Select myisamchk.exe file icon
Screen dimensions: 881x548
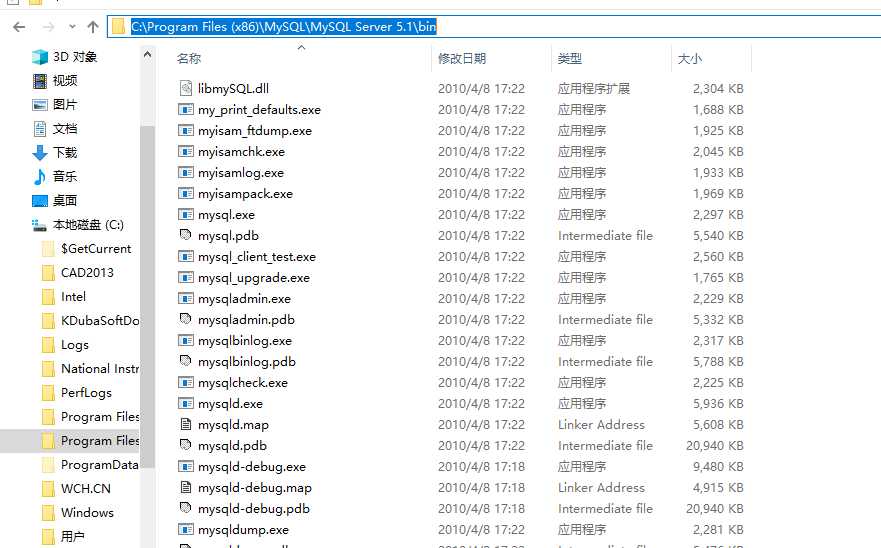coord(185,151)
